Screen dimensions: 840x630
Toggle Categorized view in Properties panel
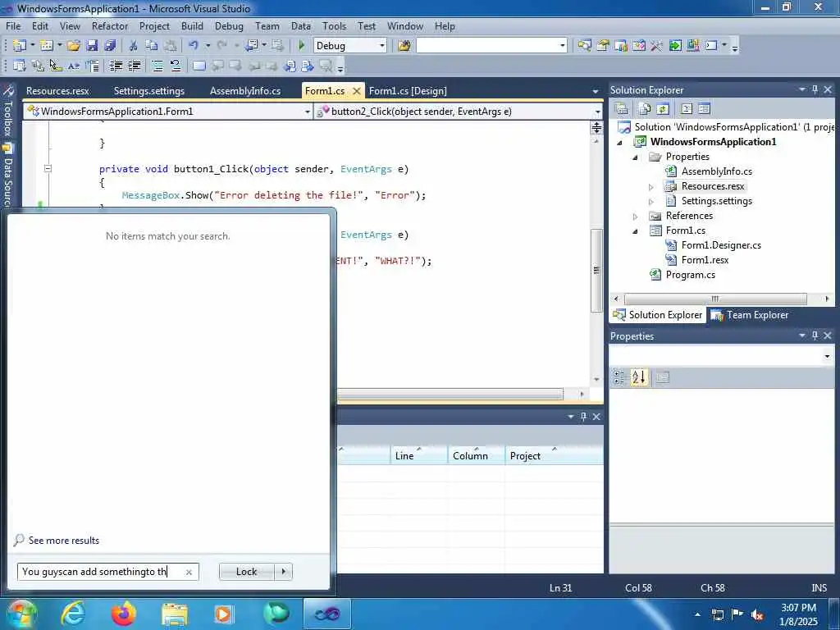(x=619, y=377)
